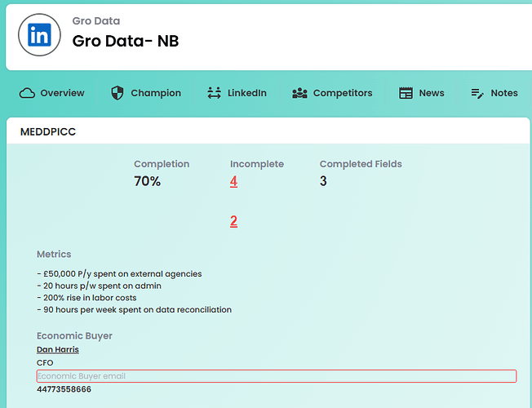The width and height of the screenshot is (532, 408).
Task: Click the Notes pencil-list icon
Action: tap(477, 93)
